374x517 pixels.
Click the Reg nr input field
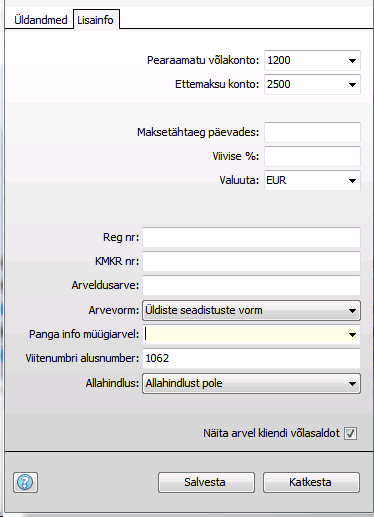(251, 237)
